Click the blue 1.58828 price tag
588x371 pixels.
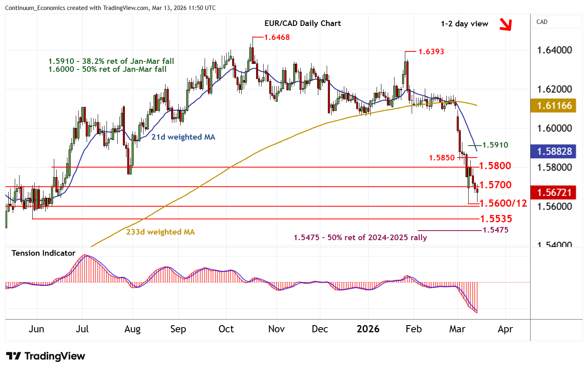pyautogui.click(x=553, y=152)
